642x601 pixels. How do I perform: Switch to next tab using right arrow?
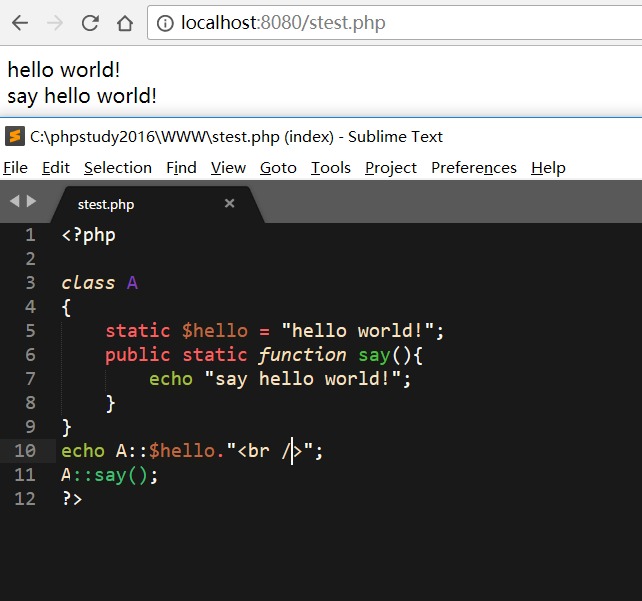(x=32, y=202)
